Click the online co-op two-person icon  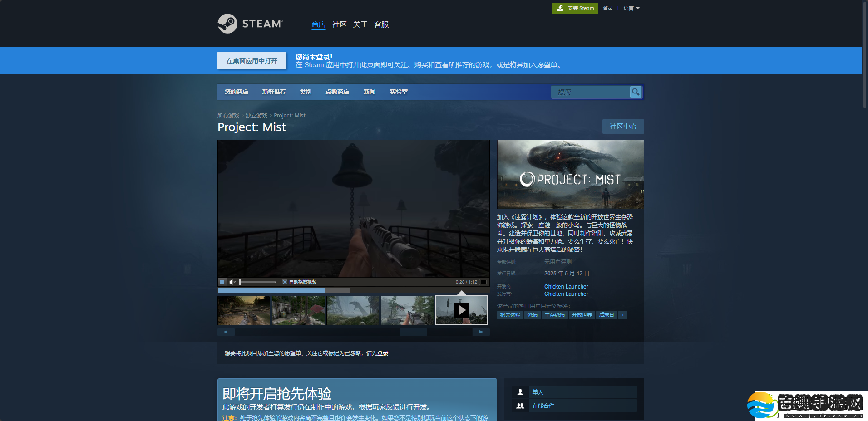coord(520,406)
